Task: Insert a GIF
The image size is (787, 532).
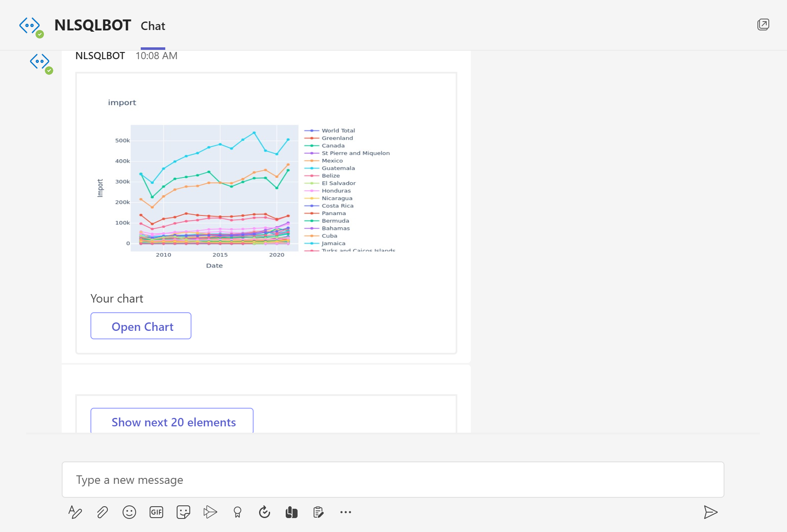Action: (x=156, y=512)
